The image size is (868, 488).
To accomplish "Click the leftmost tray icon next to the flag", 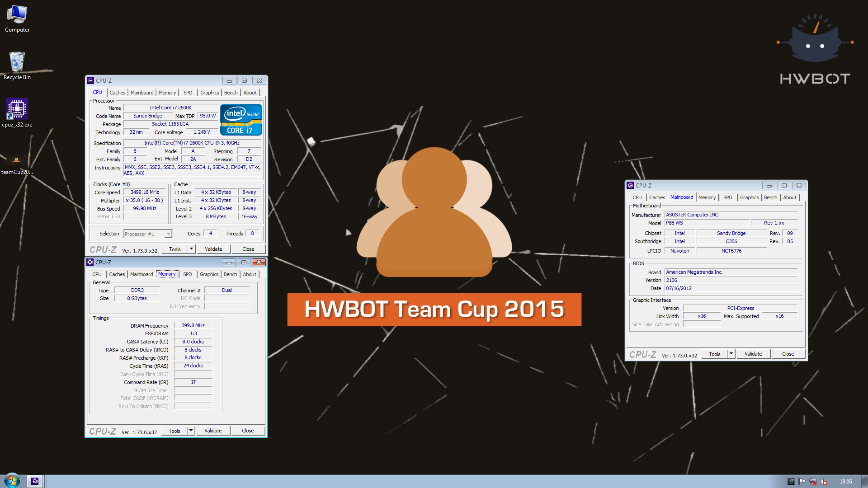I will 791,482.
